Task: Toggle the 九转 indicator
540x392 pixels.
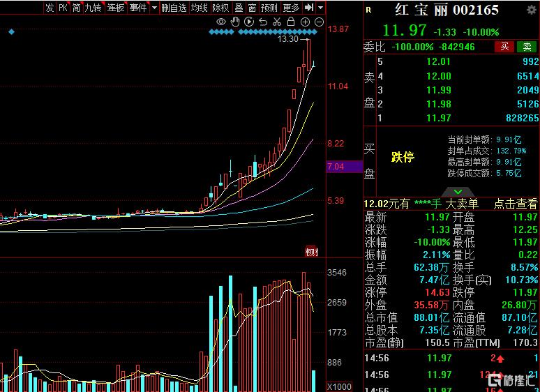Action: (x=93, y=8)
